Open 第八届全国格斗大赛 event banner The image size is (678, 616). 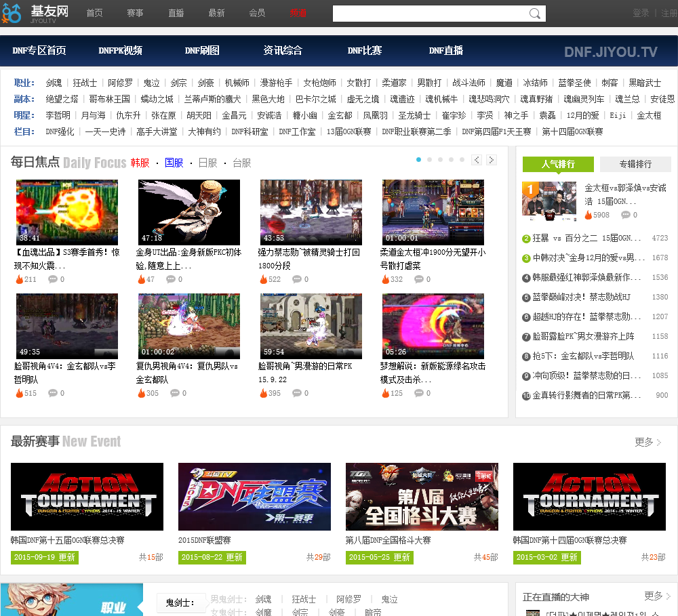point(422,497)
